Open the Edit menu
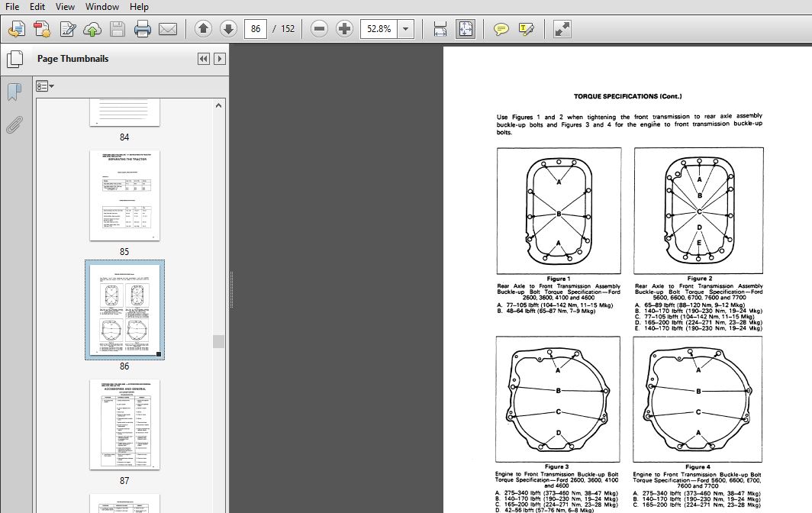The height and width of the screenshot is (513, 812). 37,7
